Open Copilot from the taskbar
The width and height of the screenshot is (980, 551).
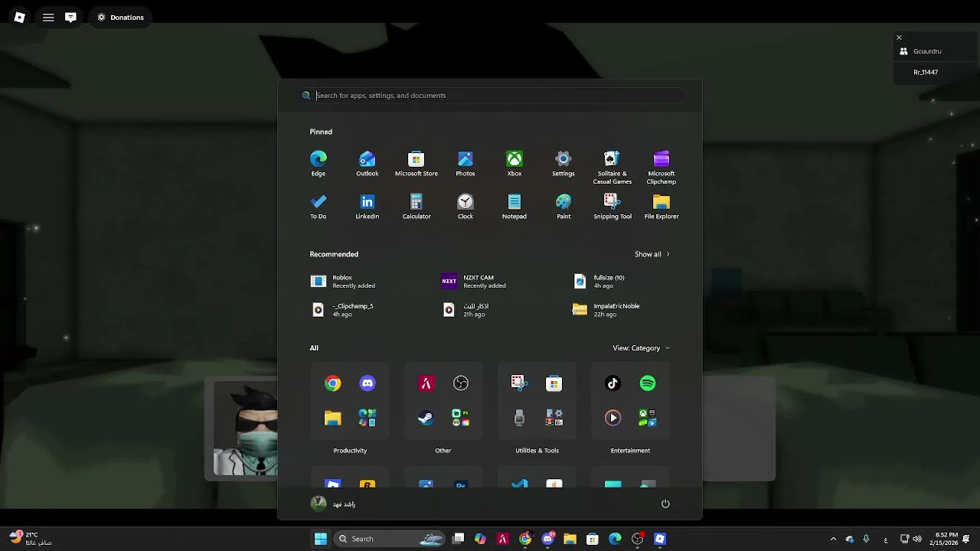(x=480, y=539)
